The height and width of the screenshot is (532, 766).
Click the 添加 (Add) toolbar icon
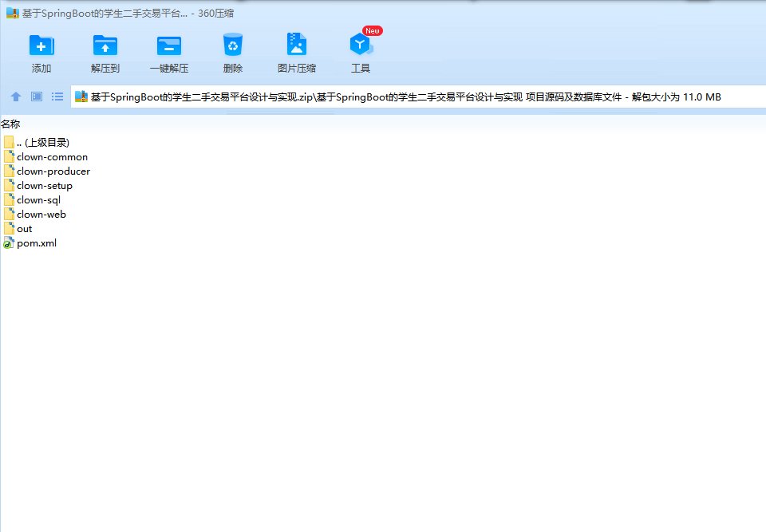(41, 45)
